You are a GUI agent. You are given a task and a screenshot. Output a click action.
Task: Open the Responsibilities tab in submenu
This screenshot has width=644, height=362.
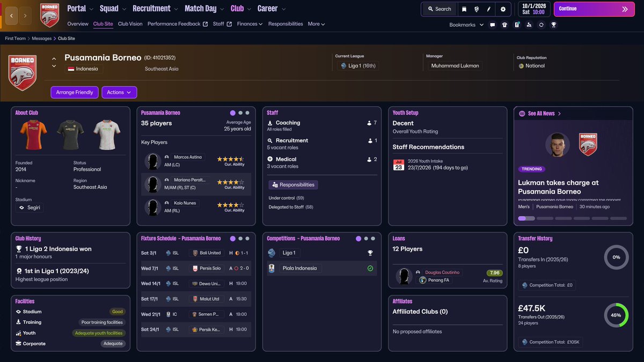click(286, 24)
